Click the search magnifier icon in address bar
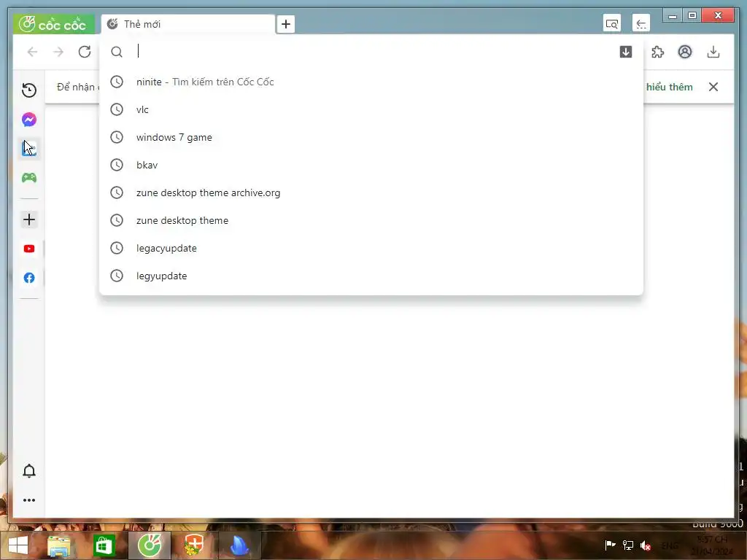 pyautogui.click(x=117, y=52)
